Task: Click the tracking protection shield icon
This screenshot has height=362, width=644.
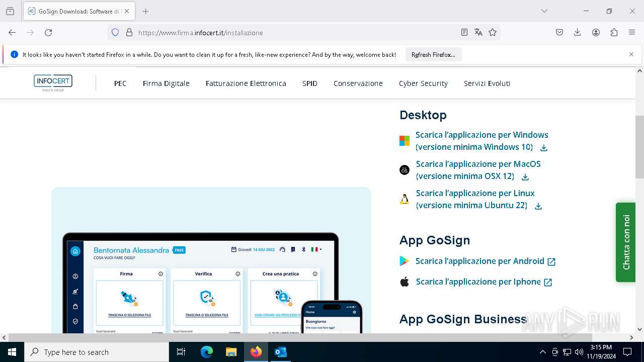Action: (x=115, y=32)
